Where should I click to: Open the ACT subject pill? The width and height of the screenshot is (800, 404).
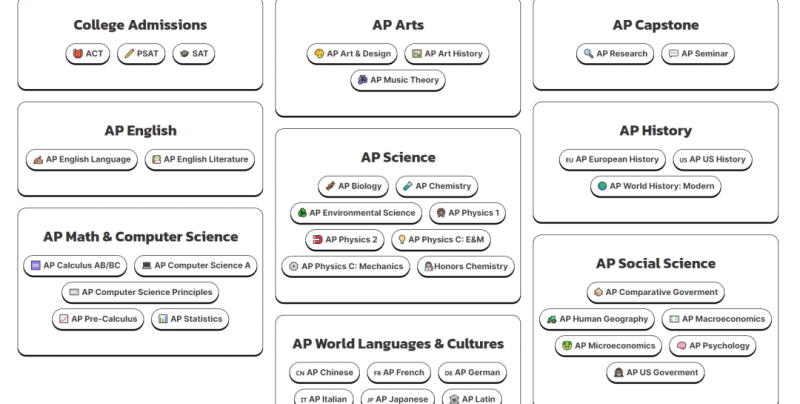pyautogui.click(x=88, y=54)
